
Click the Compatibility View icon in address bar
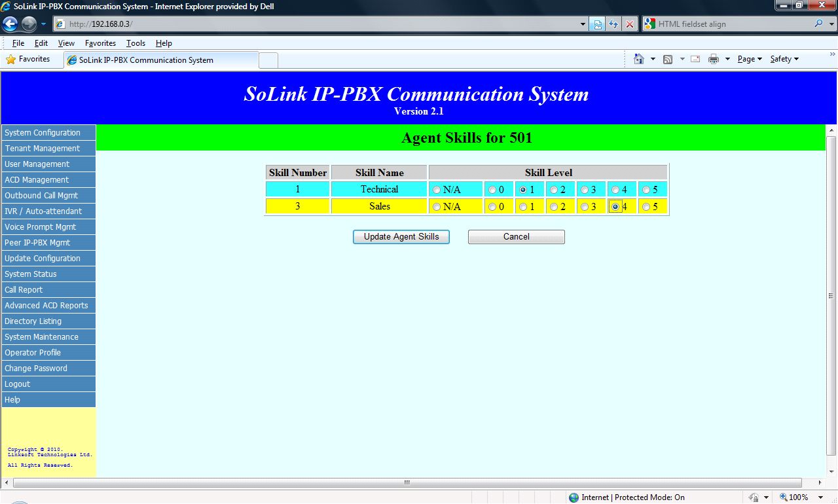coord(597,24)
